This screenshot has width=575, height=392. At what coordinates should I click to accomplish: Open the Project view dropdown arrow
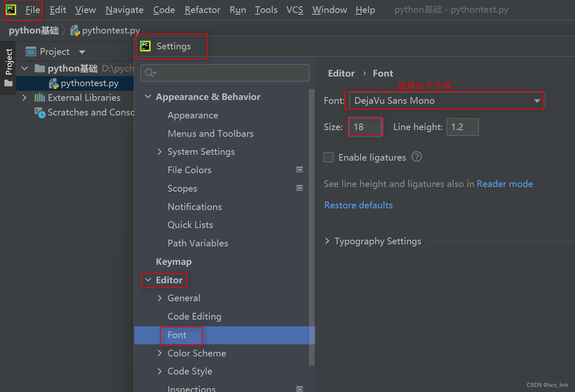click(82, 52)
